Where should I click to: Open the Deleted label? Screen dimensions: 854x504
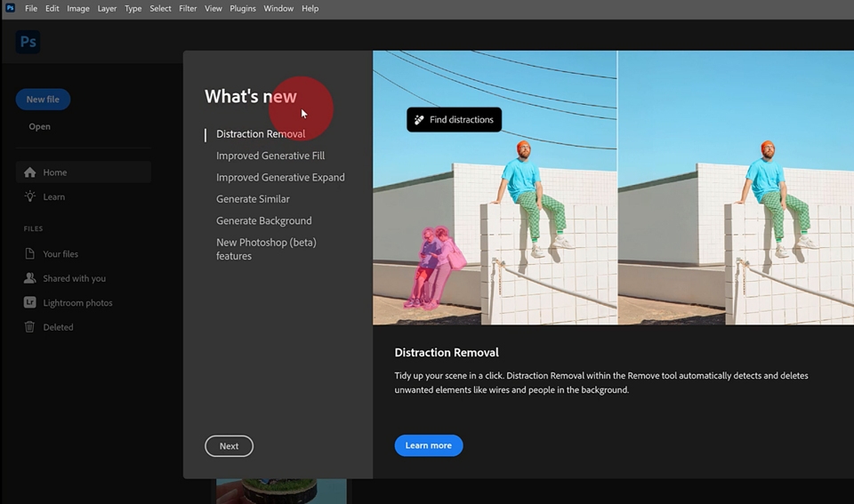[x=58, y=327]
